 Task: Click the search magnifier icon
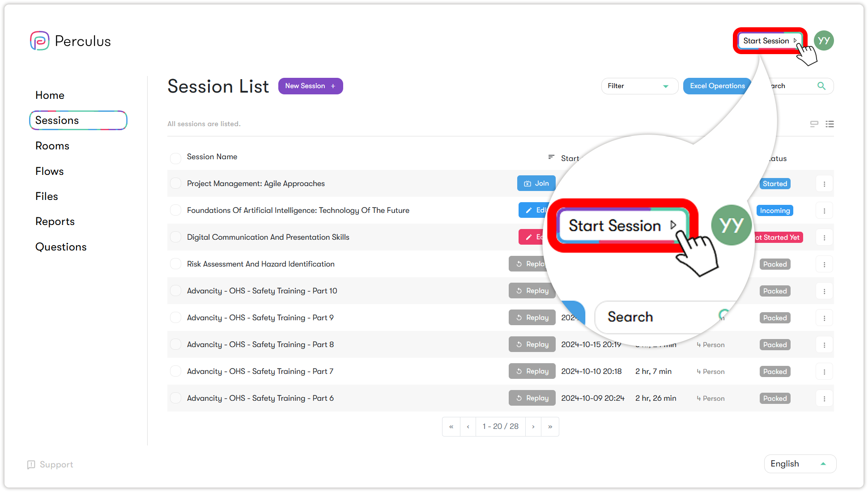point(821,86)
